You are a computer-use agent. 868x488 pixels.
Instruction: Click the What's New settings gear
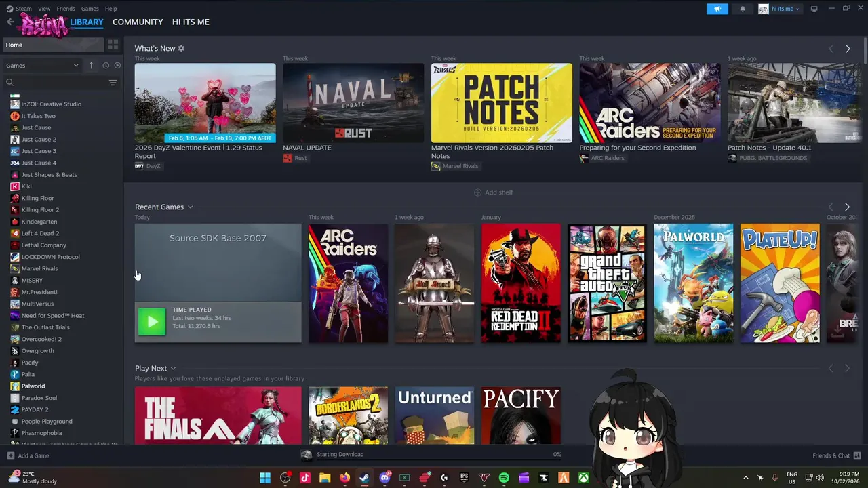click(x=181, y=48)
